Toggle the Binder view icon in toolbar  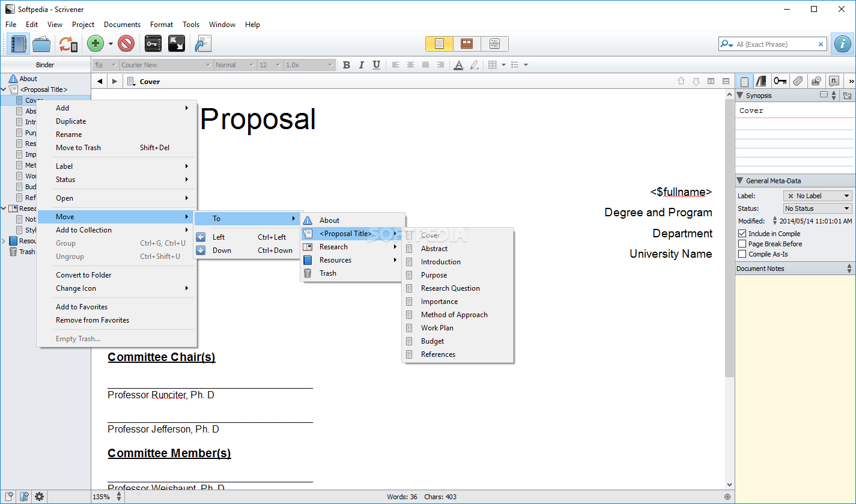[x=18, y=44]
